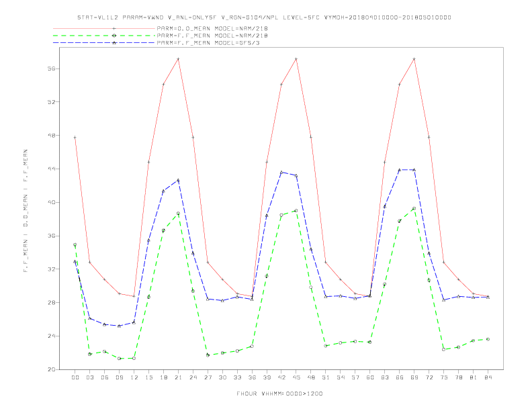Click the x-axis label FHOUR VHHMM:0000>1200
532x411 pixels.
[x=279, y=394]
